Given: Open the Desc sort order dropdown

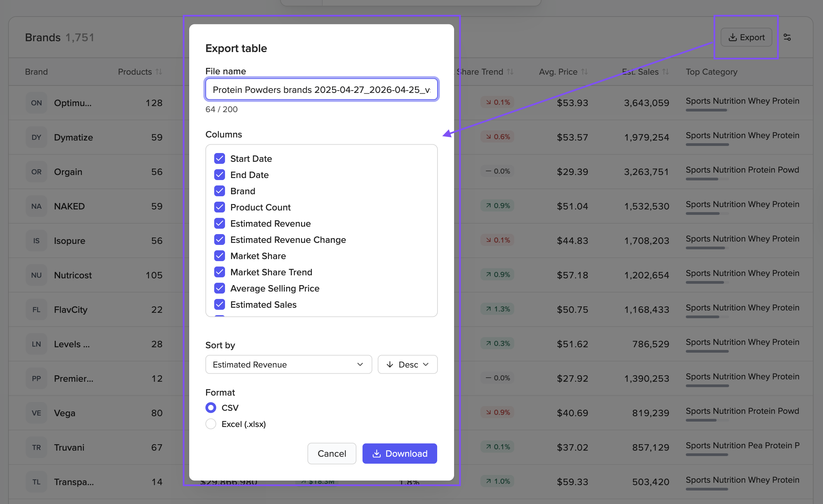Looking at the screenshot, I should click(x=407, y=364).
